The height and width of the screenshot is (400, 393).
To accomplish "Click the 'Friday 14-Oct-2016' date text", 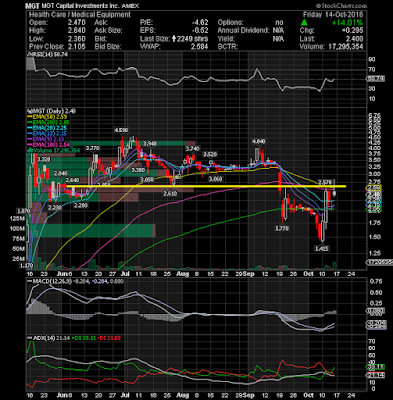I will (333, 14).
